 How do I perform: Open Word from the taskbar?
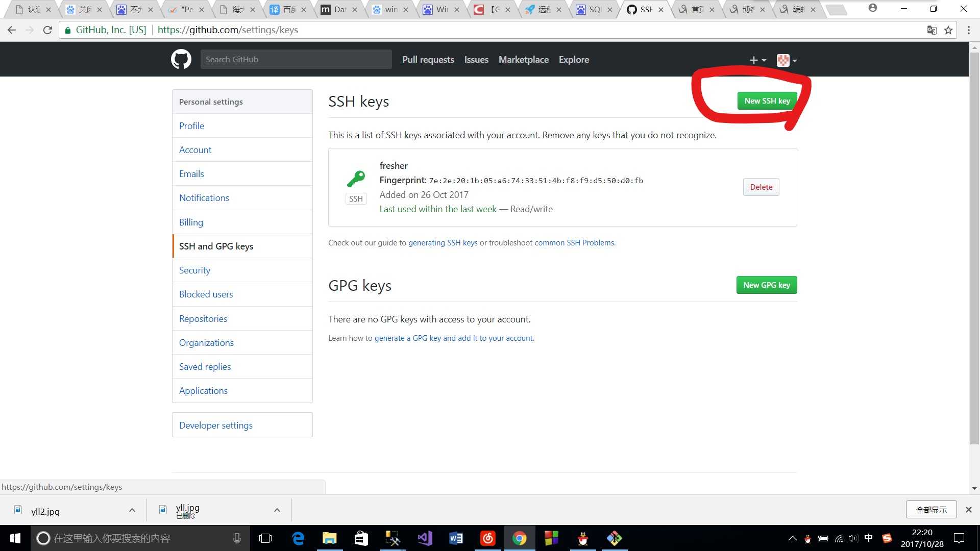(x=456, y=538)
